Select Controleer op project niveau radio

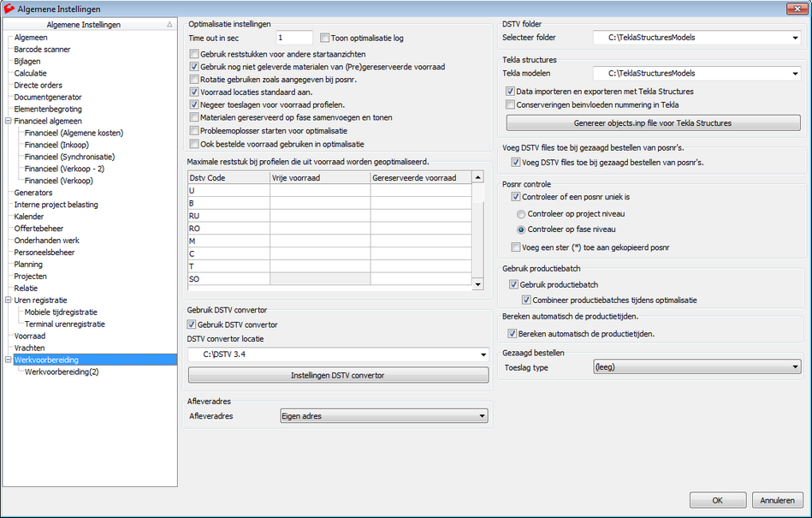pos(521,214)
